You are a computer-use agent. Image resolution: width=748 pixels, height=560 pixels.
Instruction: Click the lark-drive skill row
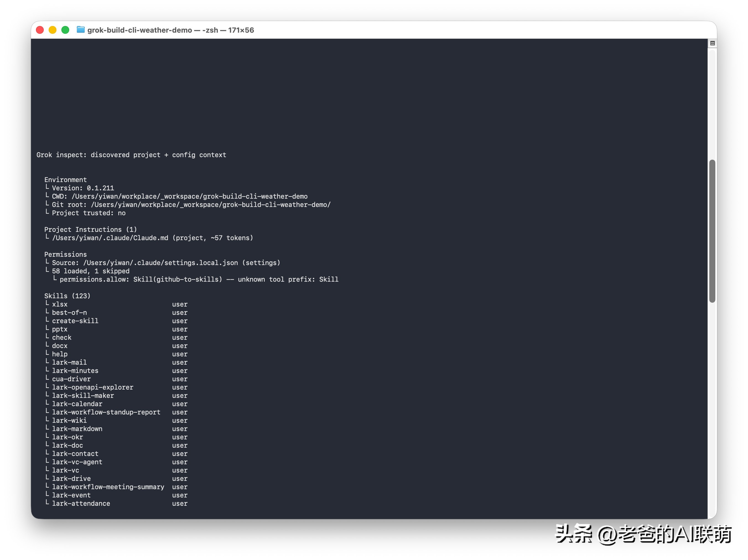pyautogui.click(x=116, y=478)
